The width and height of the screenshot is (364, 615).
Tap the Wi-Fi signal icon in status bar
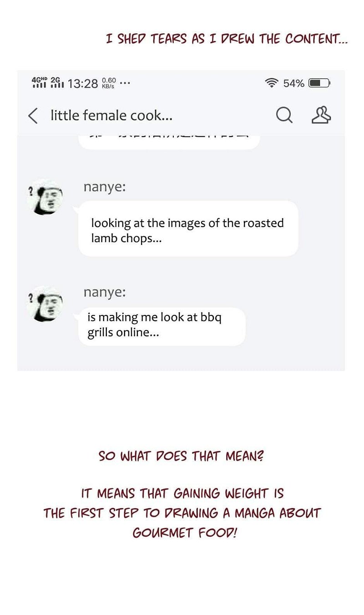pos(272,83)
